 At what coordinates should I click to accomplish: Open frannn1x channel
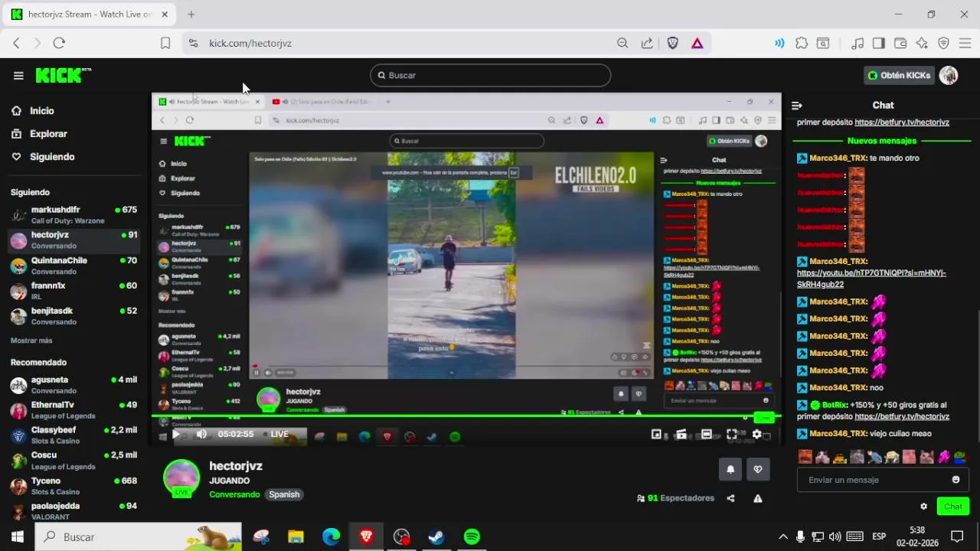pos(73,291)
